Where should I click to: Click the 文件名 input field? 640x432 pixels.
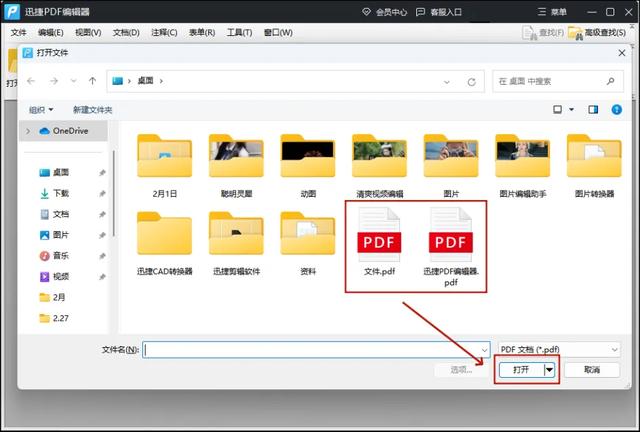pos(316,350)
